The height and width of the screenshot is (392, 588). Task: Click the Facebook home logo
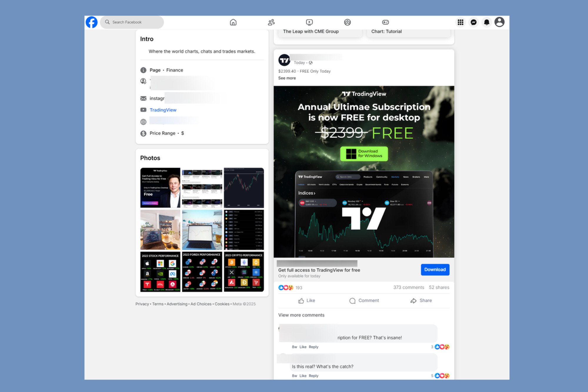point(91,22)
